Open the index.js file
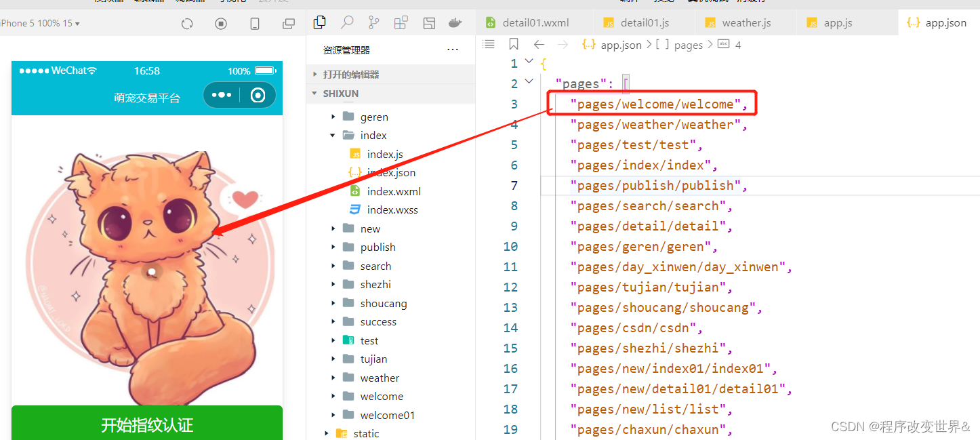Viewport: 980px width, 440px height. pos(385,155)
